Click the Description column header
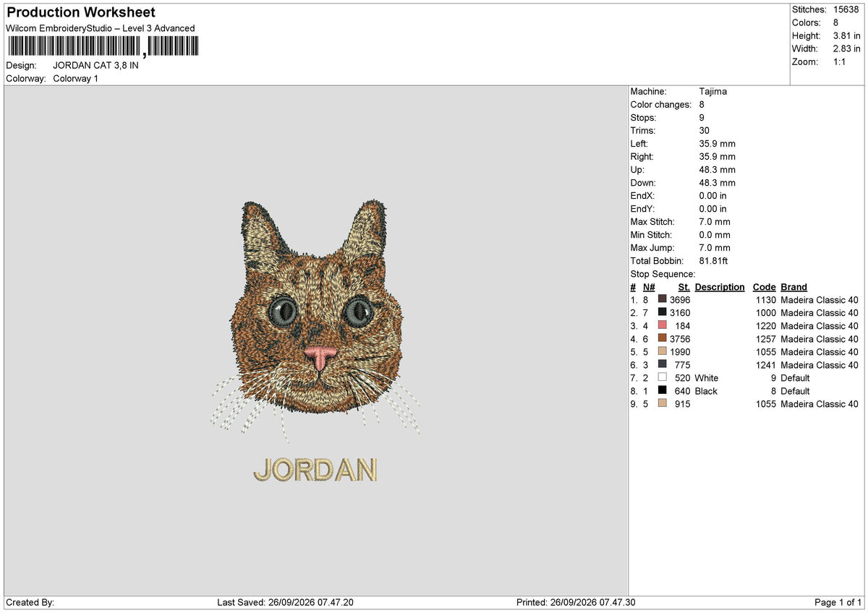The height and width of the screenshot is (613, 868). [x=720, y=287]
